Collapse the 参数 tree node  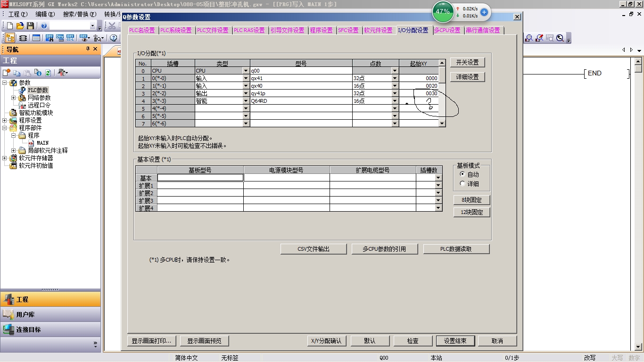point(5,82)
